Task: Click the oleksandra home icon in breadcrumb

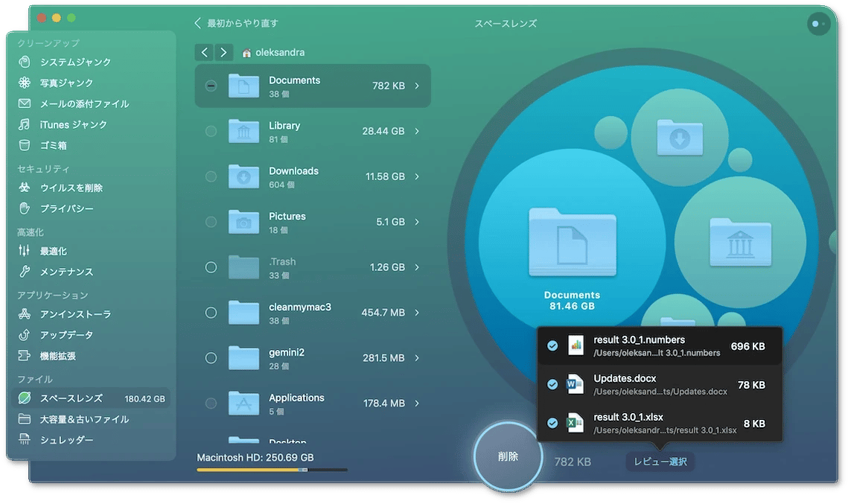Action: coord(246,53)
